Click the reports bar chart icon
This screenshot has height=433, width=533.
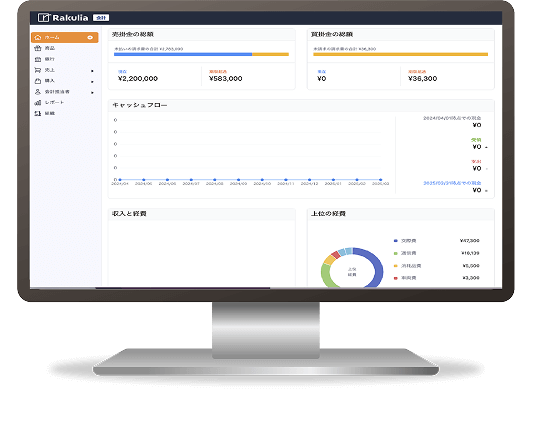click(38, 102)
